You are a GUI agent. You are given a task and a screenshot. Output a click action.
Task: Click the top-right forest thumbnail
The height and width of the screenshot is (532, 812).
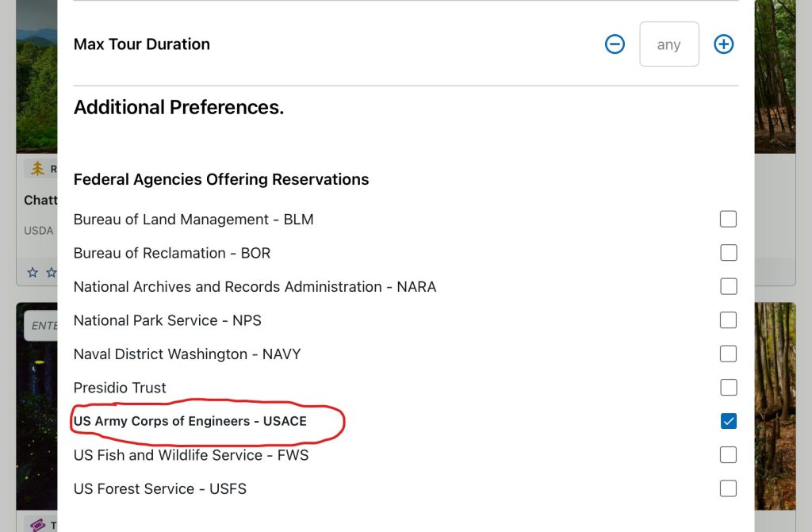(773, 75)
